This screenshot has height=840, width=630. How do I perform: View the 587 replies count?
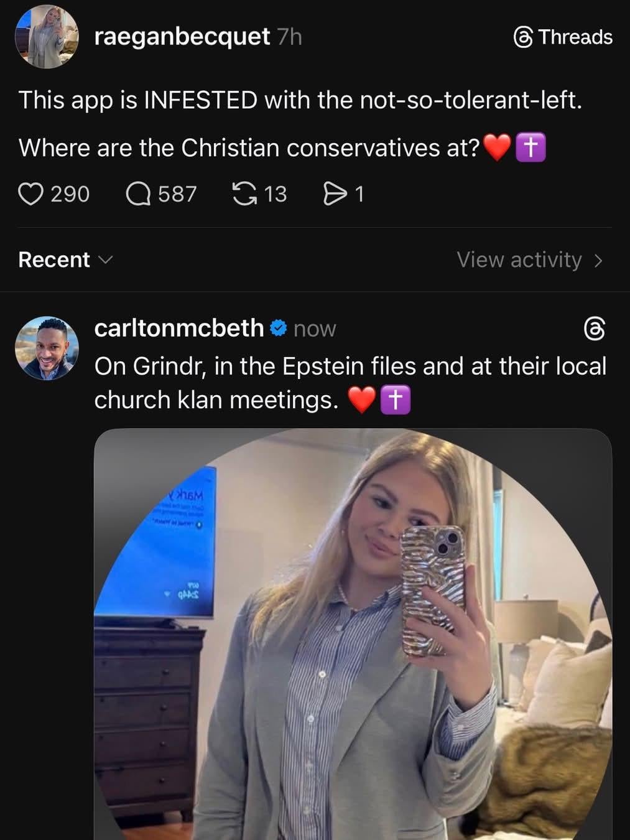[177, 194]
